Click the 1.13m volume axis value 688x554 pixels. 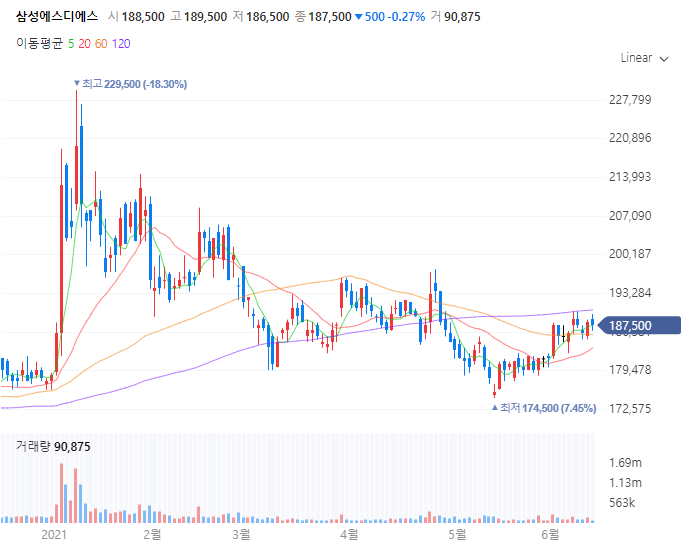pos(625,483)
